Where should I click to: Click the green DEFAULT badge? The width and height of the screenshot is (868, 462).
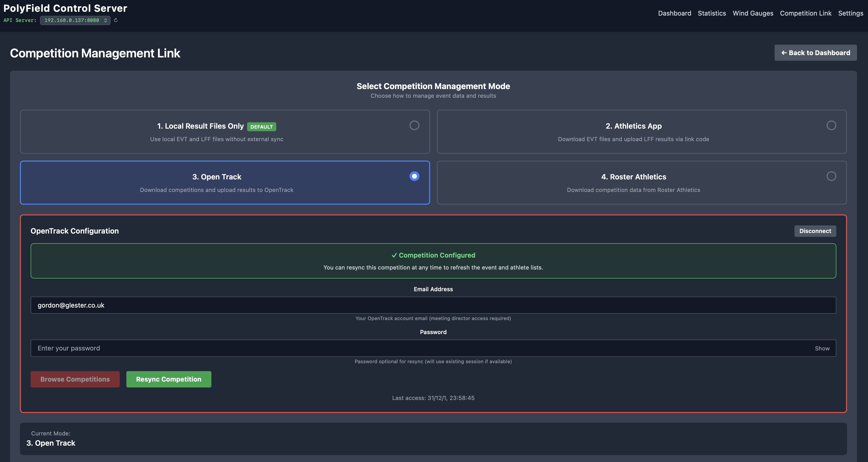pyautogui.click(x=261, y=127)
